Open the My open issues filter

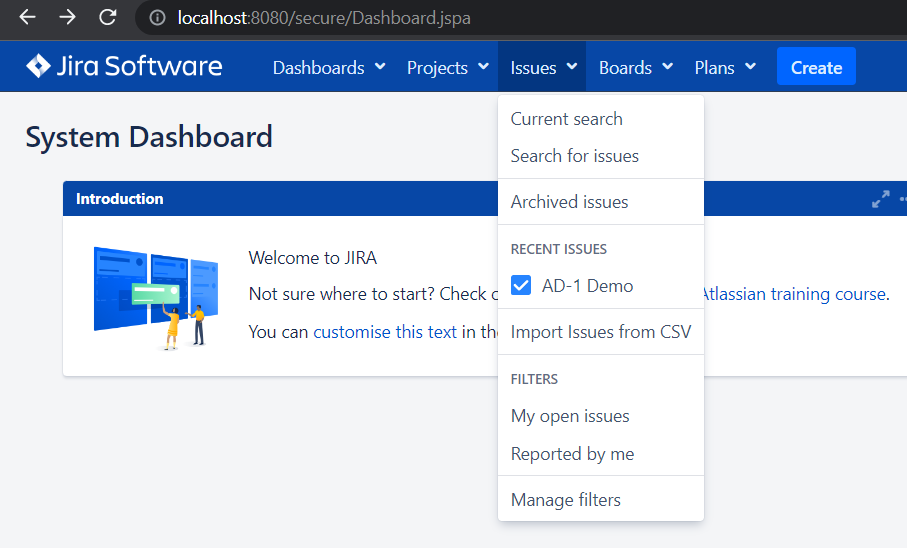(600, 416)
